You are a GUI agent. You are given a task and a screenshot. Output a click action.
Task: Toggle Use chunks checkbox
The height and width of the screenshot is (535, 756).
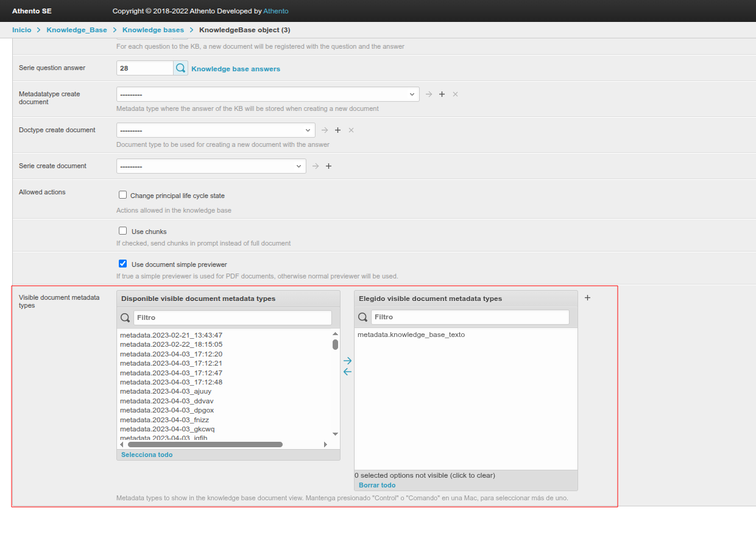[x=123, y=231]
